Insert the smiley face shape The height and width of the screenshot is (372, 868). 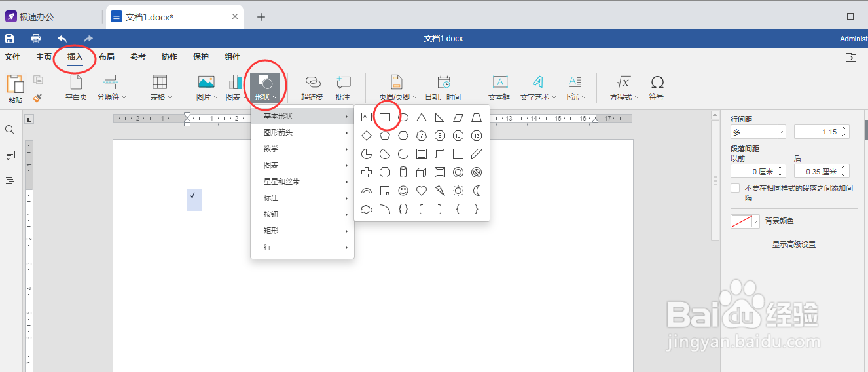404,191
